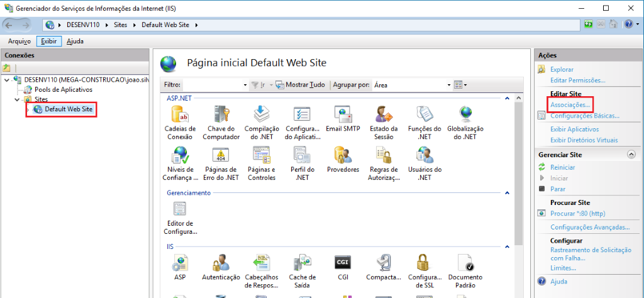Screen dimensions: 644x298
Task: Click the Mostrar Tudo button
Action: [x=301, y=84]
